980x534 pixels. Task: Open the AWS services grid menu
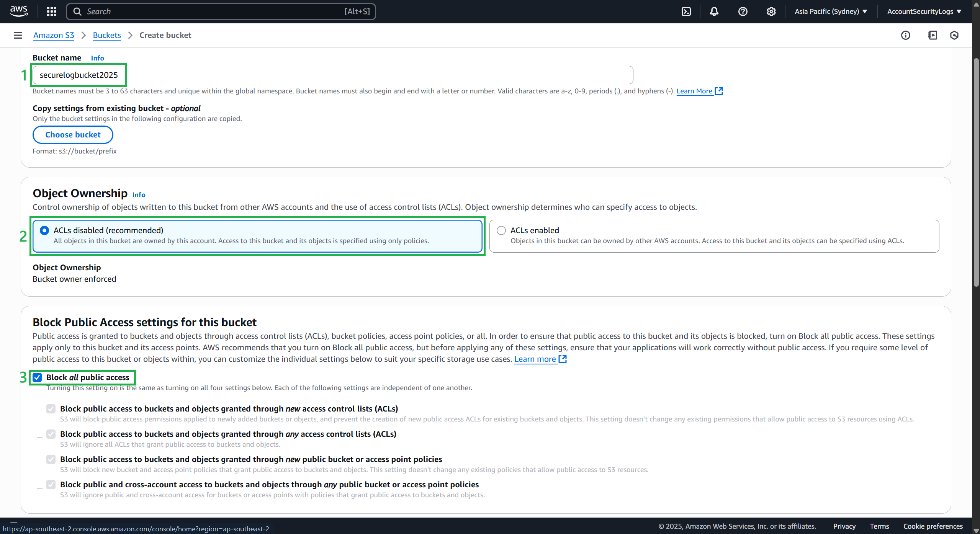[x=51, y=11]
